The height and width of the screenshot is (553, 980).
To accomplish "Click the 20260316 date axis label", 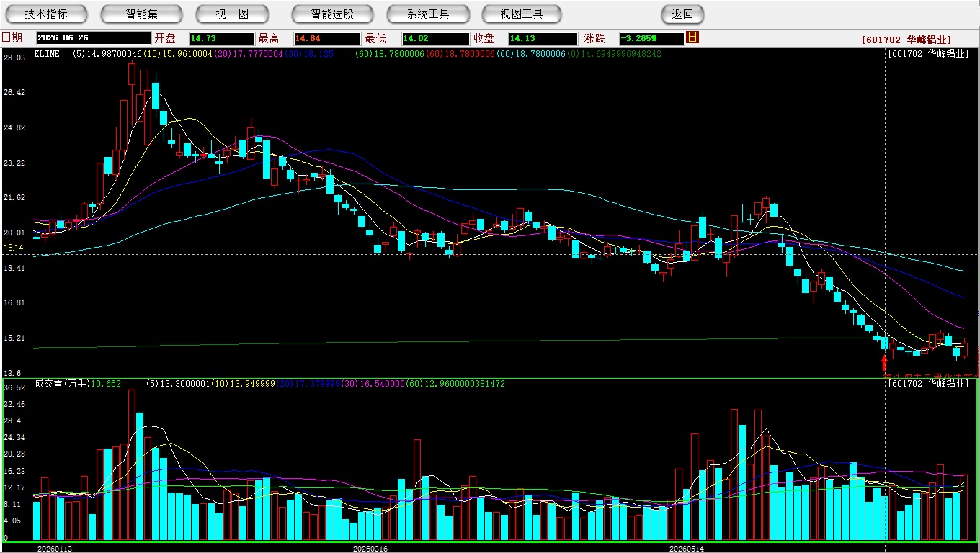I will click(x=370, y=549).
